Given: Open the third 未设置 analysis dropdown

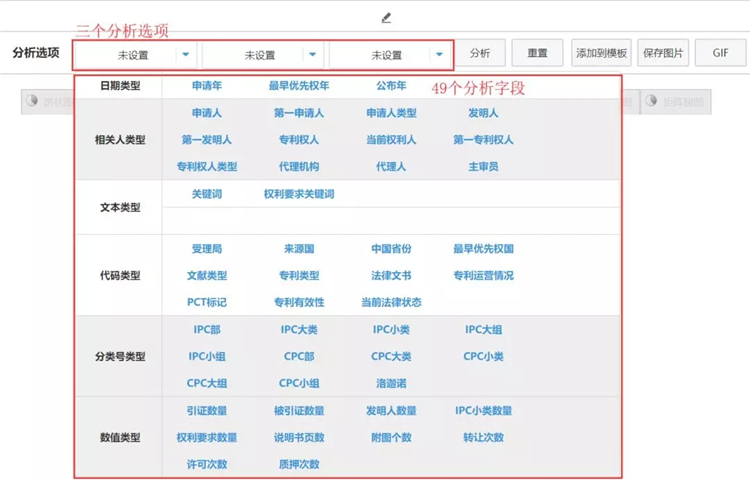Looking at the screenshot, I should pyautogui.click(x=389, y=55).
